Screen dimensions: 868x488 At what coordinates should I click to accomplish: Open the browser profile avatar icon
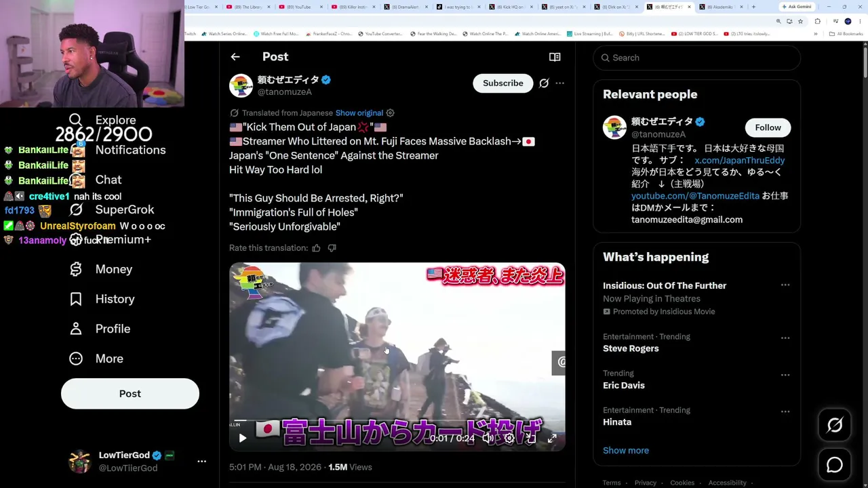pyautogui.click(x=848, y=22)
